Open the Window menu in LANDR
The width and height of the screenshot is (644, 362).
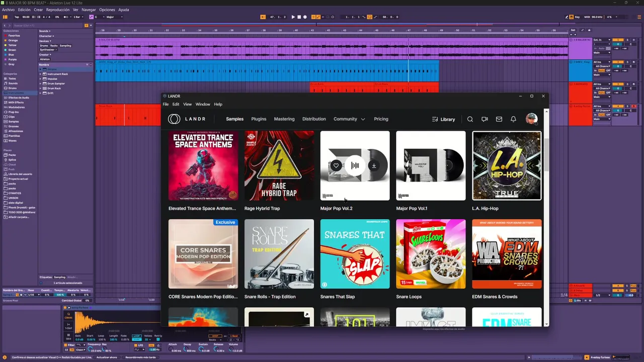pyautogui.click(x=203, y=104)
